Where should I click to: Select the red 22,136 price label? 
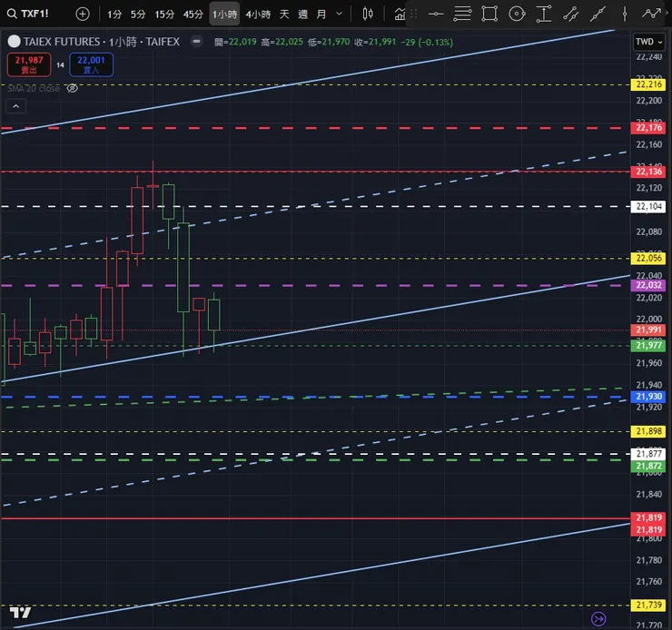pos(648,172)
